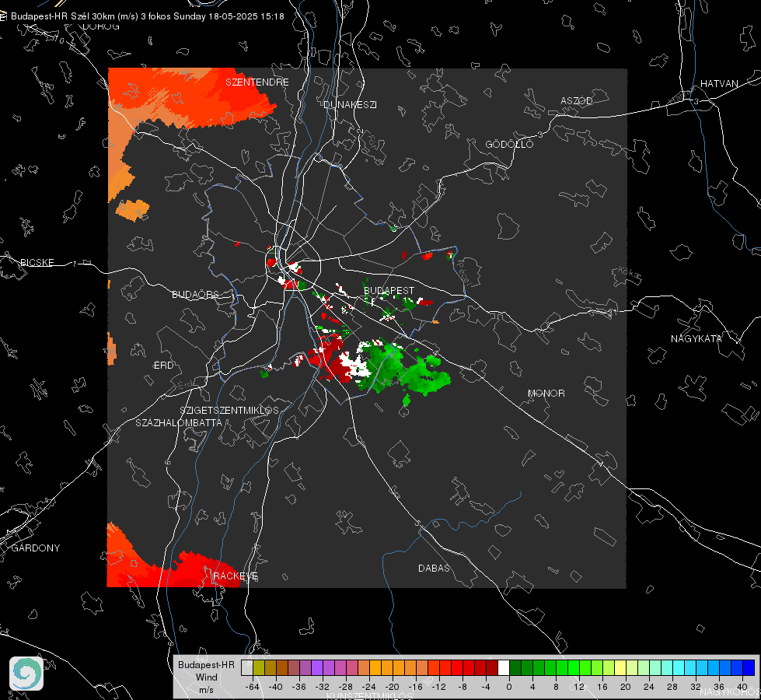Screen dimensions: 761x700
Task: Click the '-64' legend value
Action: point(253,687)
